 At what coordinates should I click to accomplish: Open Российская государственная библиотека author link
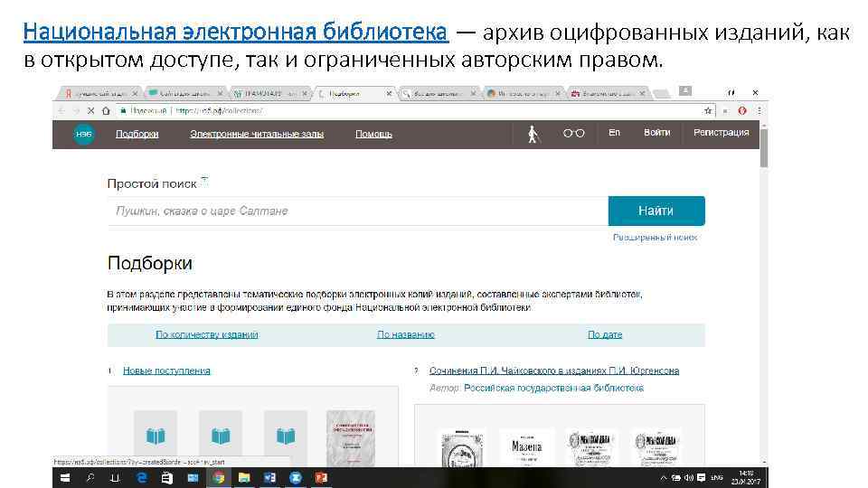coord(553,388)
